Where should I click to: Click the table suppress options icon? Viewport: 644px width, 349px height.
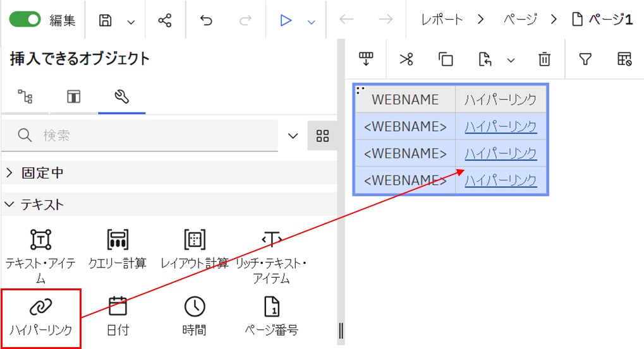(624, 59)
